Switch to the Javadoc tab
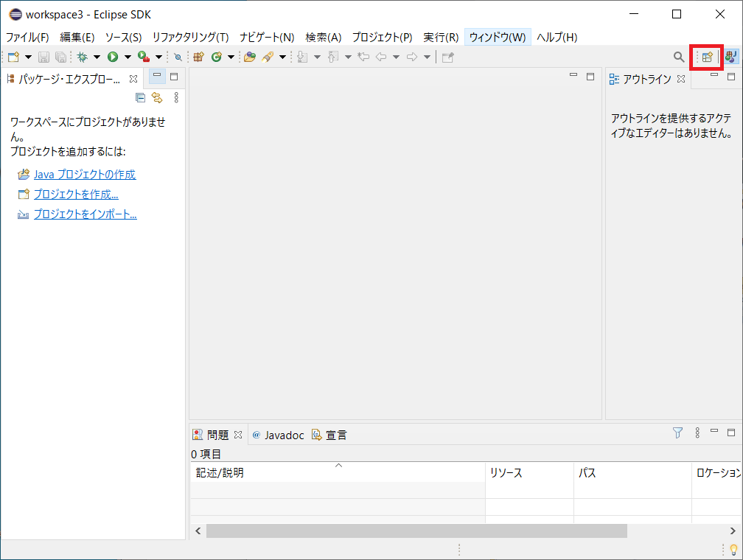 click(x=278, y=435)
